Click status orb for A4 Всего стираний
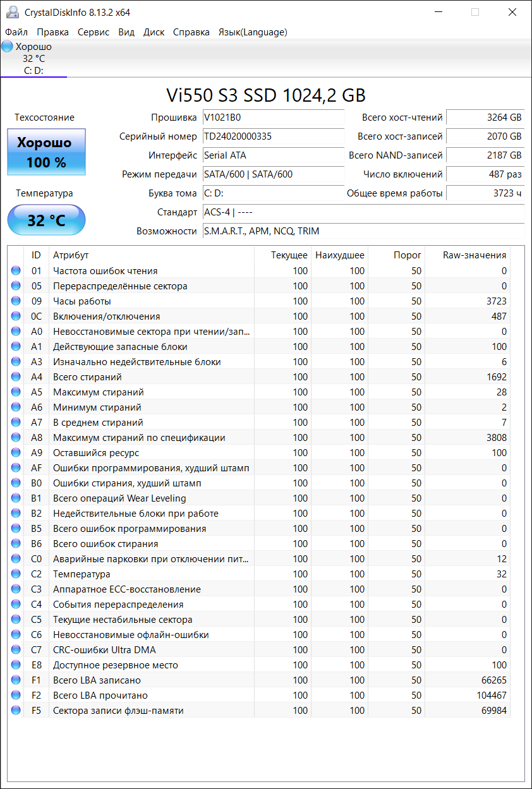This screenshot has height=789, width=532. [x=16, y=377]
